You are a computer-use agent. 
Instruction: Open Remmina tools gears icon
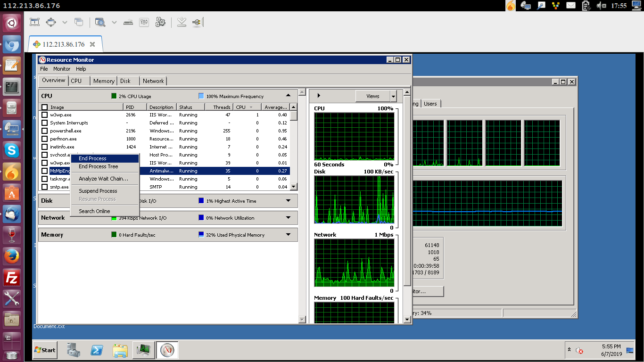(160, 22)
